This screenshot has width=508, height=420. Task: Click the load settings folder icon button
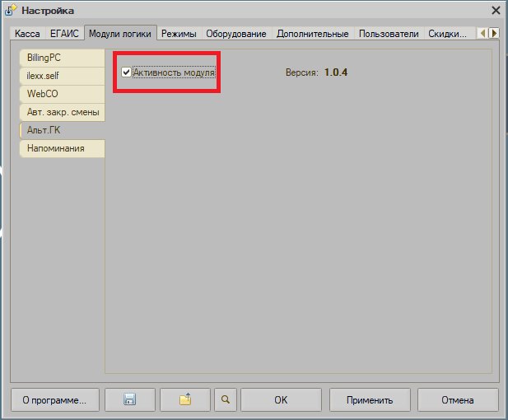point(185,399)
